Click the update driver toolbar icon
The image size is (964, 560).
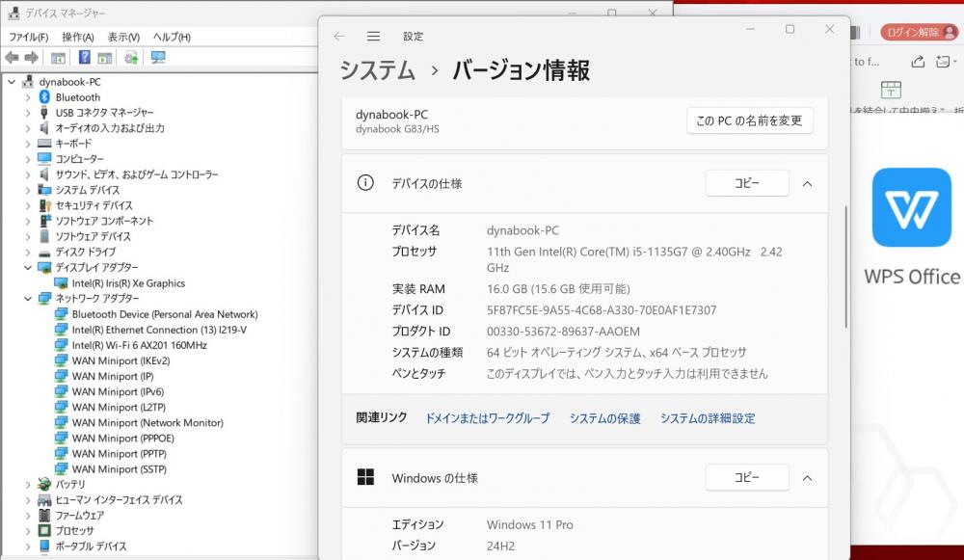point(131,58)
